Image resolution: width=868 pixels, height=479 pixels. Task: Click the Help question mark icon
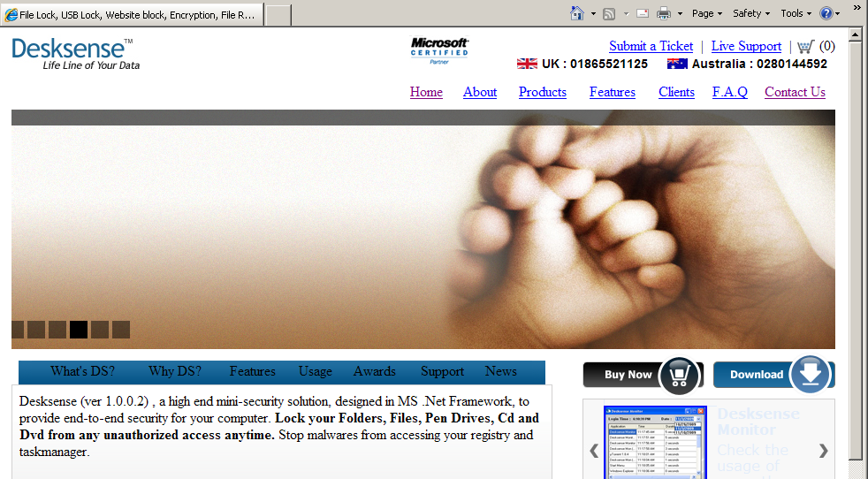[826, 13]
